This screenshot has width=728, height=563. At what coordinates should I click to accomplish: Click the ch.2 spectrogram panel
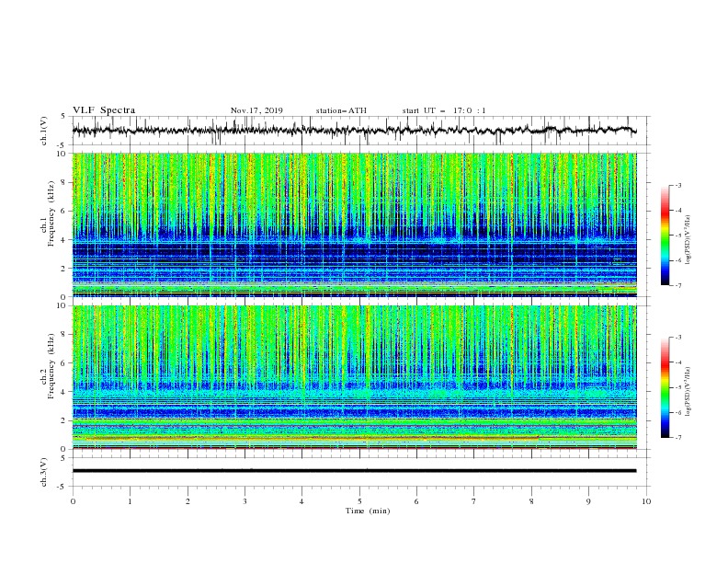354,377
